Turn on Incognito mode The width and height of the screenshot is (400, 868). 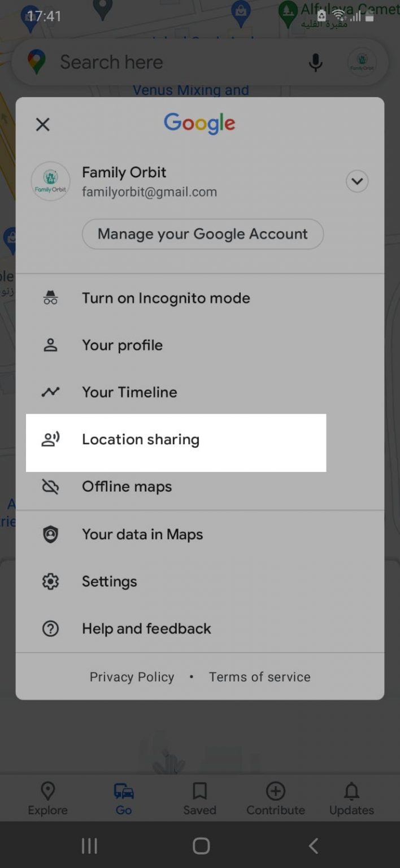(x=166, y=298)
